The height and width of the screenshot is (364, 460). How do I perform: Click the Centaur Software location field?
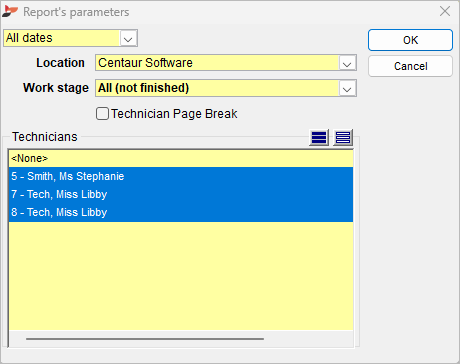pyautogui.click(x=217, y=63)
